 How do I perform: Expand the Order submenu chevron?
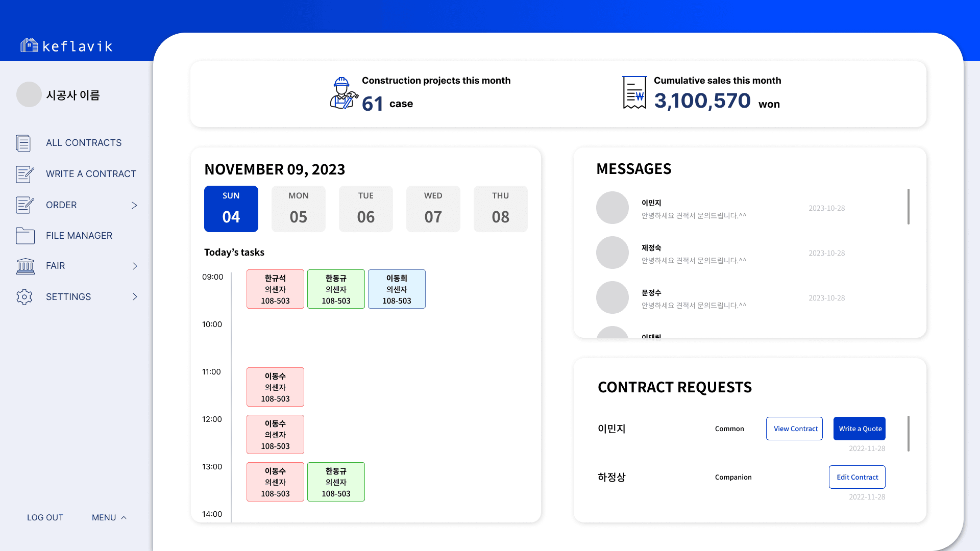click(x=134, y=205)
